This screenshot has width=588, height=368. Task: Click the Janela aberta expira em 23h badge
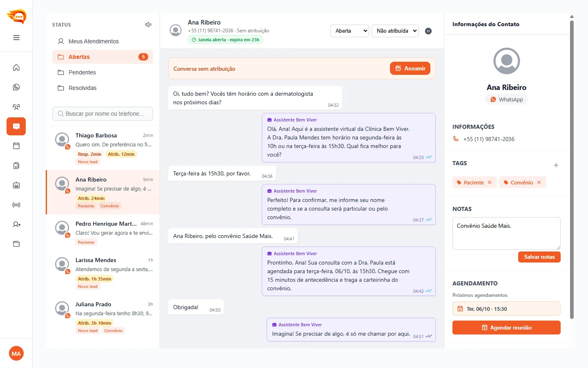click(x=225, y=40)
